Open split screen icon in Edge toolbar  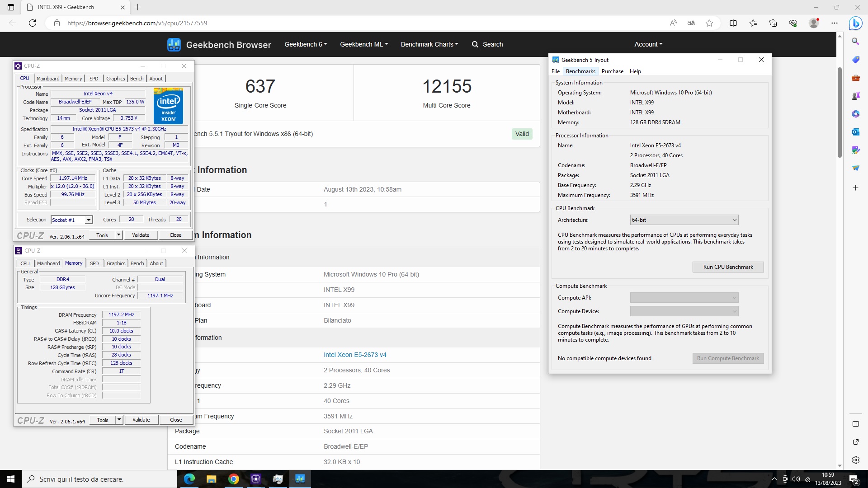tap(733, 23)
